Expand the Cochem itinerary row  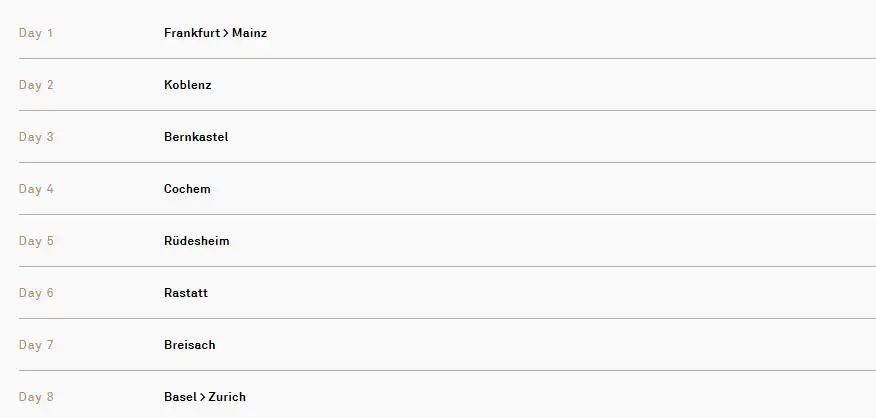point(187,189)
